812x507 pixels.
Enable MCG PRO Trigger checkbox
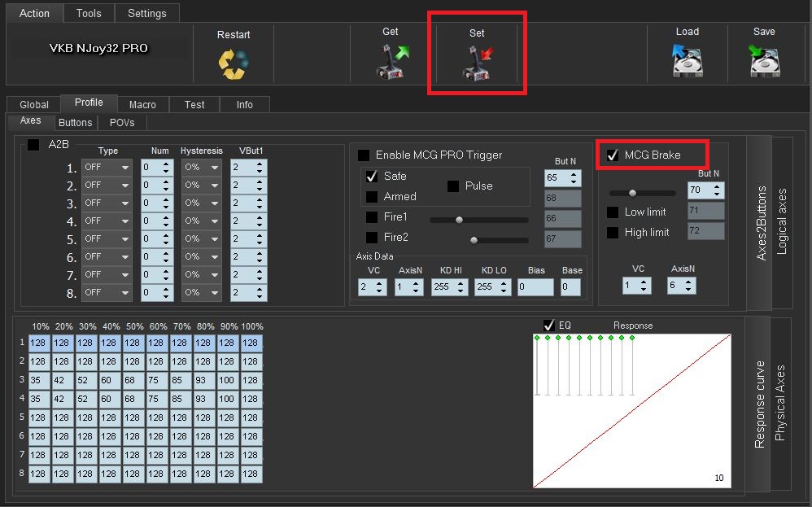364,155
